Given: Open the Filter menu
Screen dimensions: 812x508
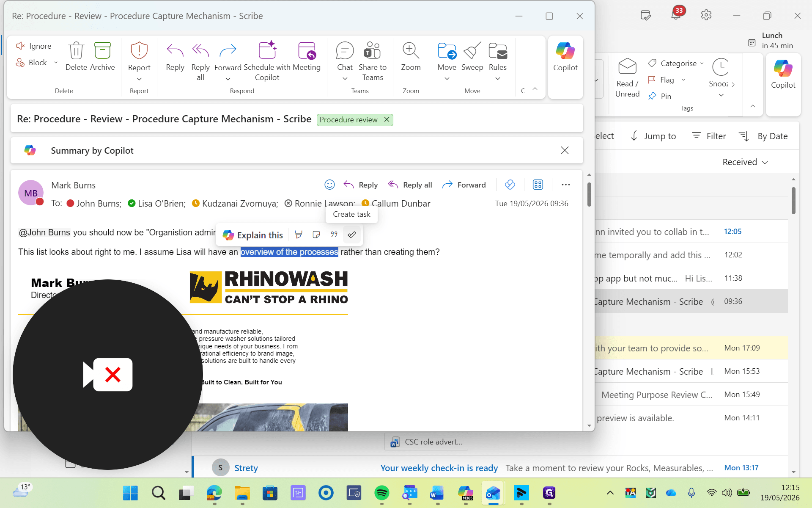Looking at the screenshot, I should click(x=709, y=136).
